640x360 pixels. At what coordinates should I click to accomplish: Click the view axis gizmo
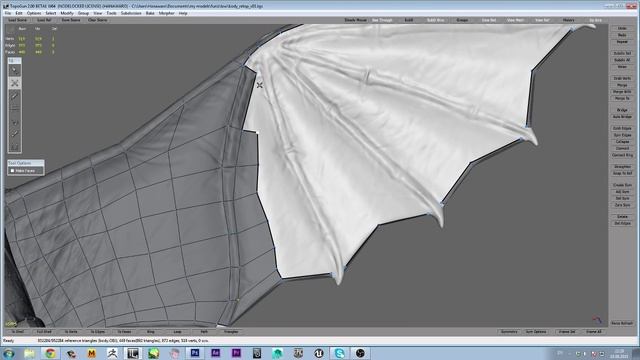pyautogui.click(x=597, y=319)
